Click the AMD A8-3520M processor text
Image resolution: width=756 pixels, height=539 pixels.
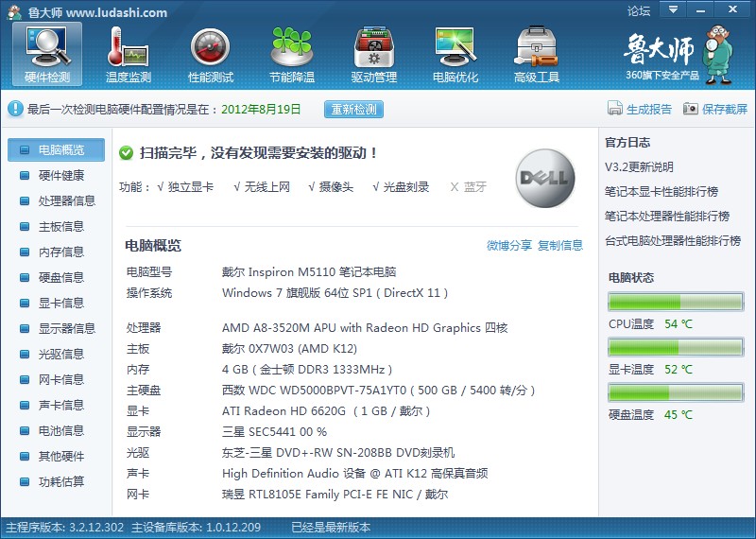365,328
